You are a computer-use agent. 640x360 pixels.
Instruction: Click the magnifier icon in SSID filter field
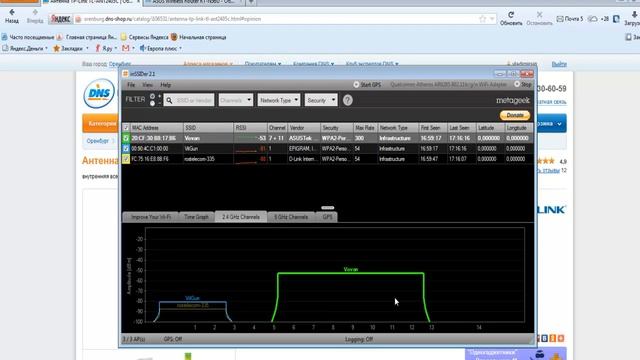pyautogui.click(x=169, y=100)
